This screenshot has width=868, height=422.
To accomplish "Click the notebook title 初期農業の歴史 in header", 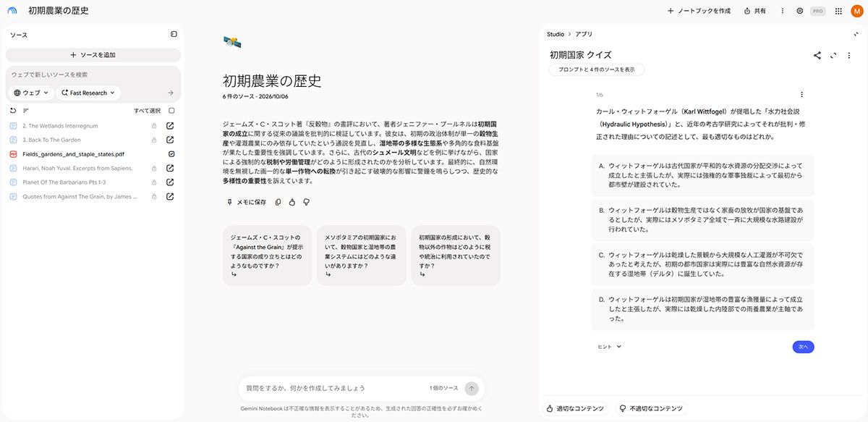I will pyautogui.click(x=59, y=11).
